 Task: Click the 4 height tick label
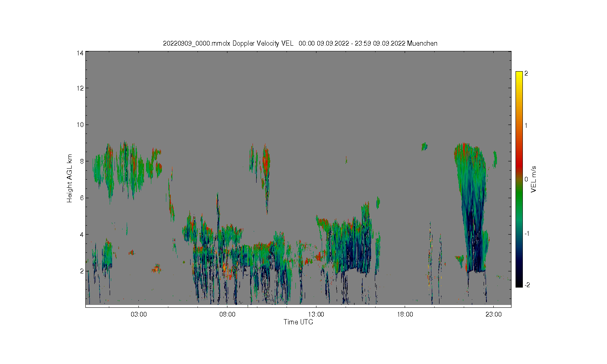point(82,235)
